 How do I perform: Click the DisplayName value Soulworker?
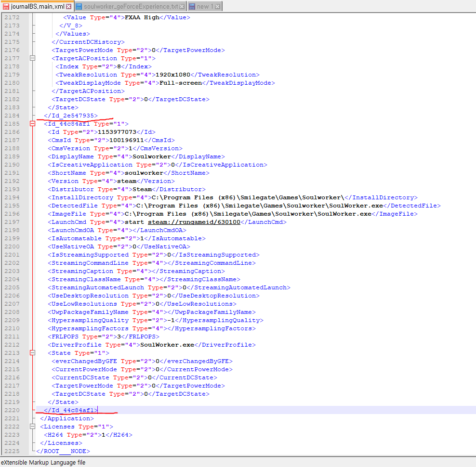[x=152, y=156]
